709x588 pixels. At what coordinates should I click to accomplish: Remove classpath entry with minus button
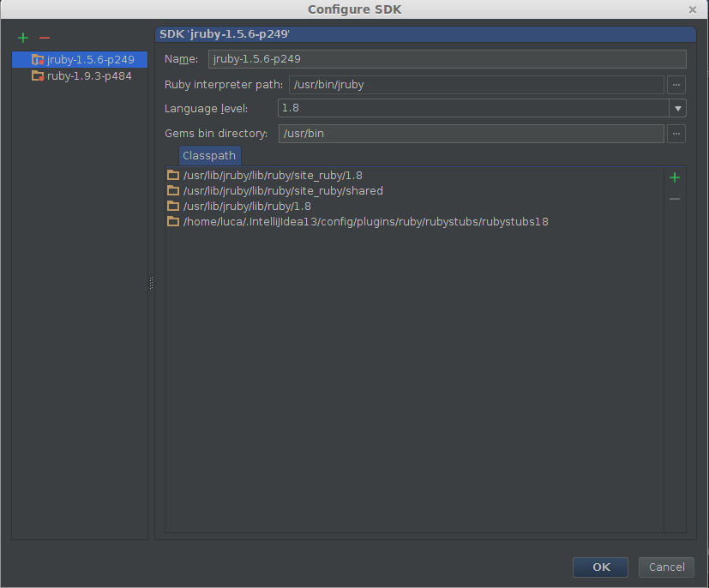click(675, 199)
